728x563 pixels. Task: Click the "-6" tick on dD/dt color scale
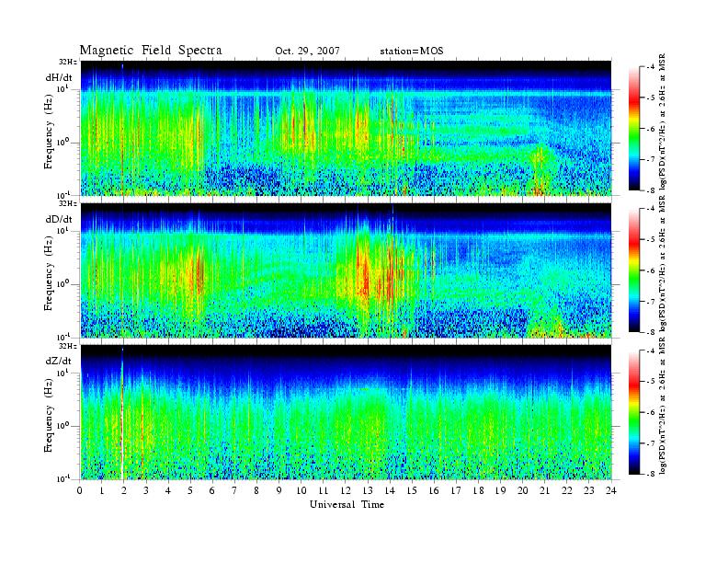pyautogui.click(x=651, y=270)
